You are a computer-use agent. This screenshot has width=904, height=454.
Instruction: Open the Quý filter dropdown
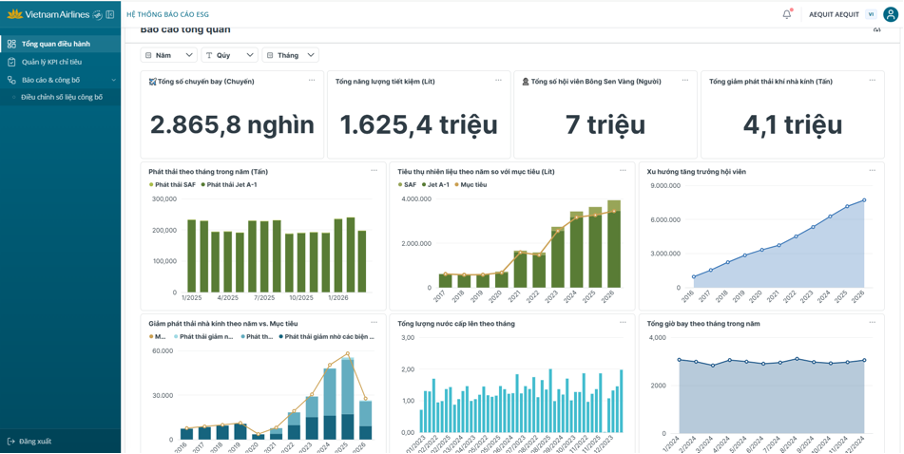coord(229,55)
